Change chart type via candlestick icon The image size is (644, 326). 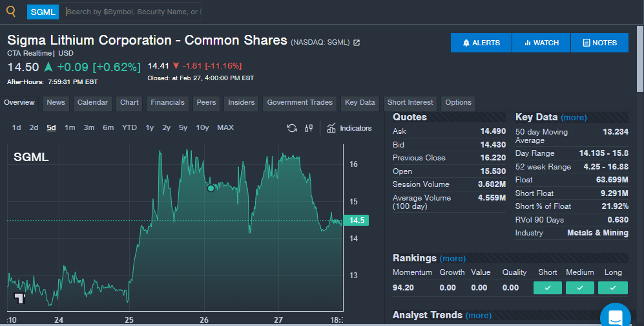309,128
